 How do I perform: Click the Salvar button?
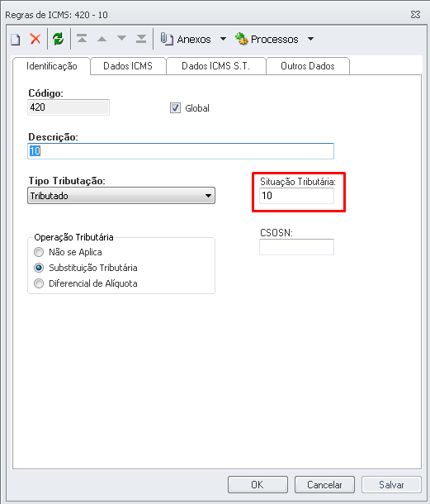tap(391, 484)
